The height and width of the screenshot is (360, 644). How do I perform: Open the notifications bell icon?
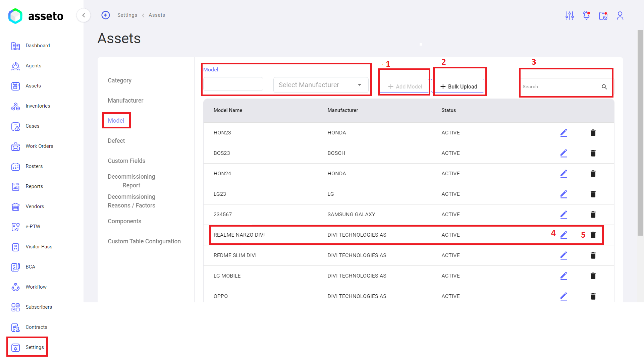point(586,16)
